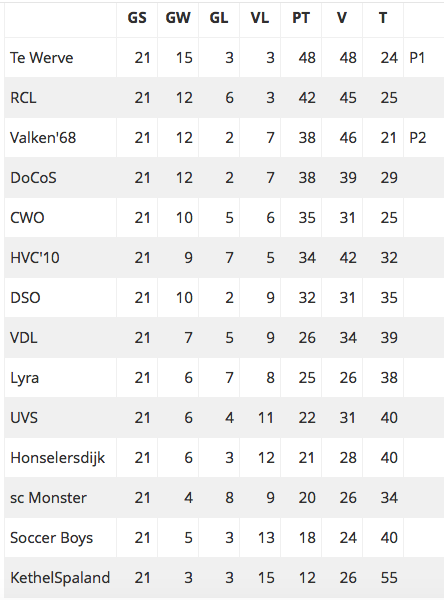Viewport: 444px width, 600px height.
Task: Click the GS column header
Action: click(x=137, y=18)
